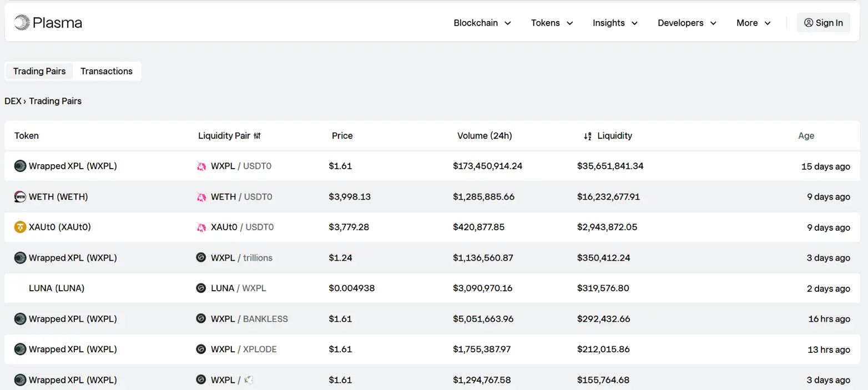Click the WXPL icon in the XPLODE row
This screenshot has width=868, height=390.
[20, 349]
